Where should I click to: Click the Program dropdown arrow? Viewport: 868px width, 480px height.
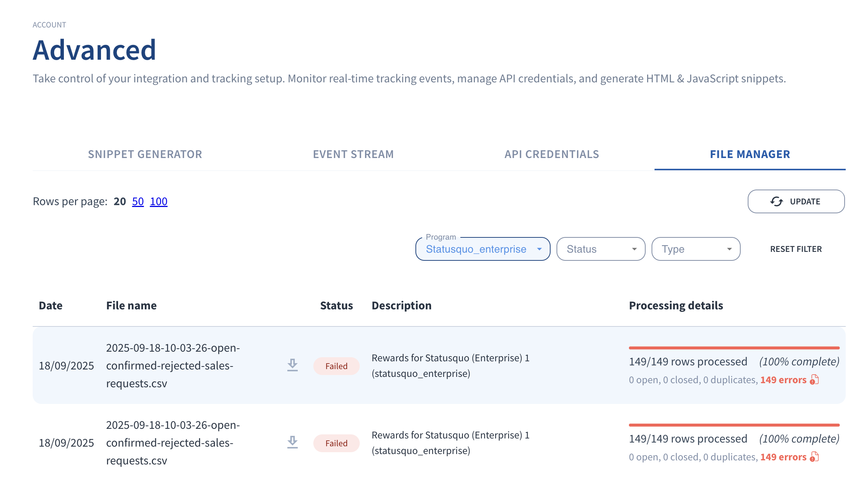(x=539, y=249)
